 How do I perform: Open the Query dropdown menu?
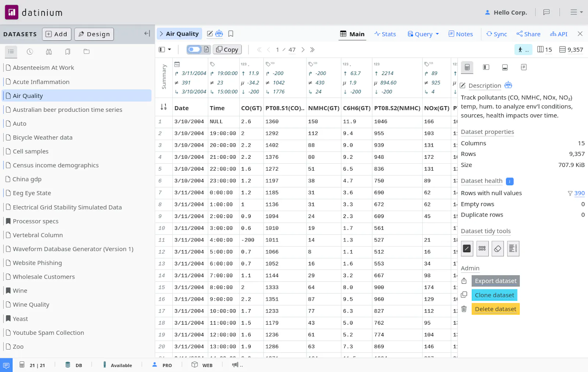coord(423,34)
